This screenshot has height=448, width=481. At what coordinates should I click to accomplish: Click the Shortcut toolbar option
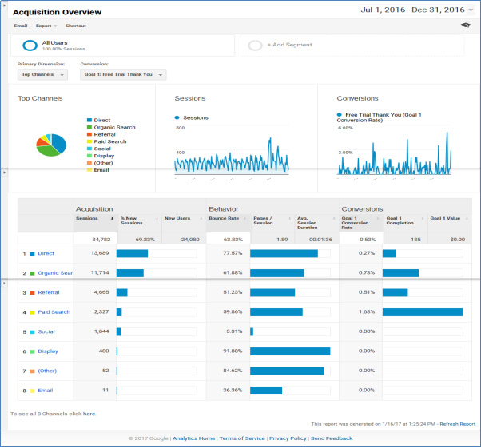75,26
